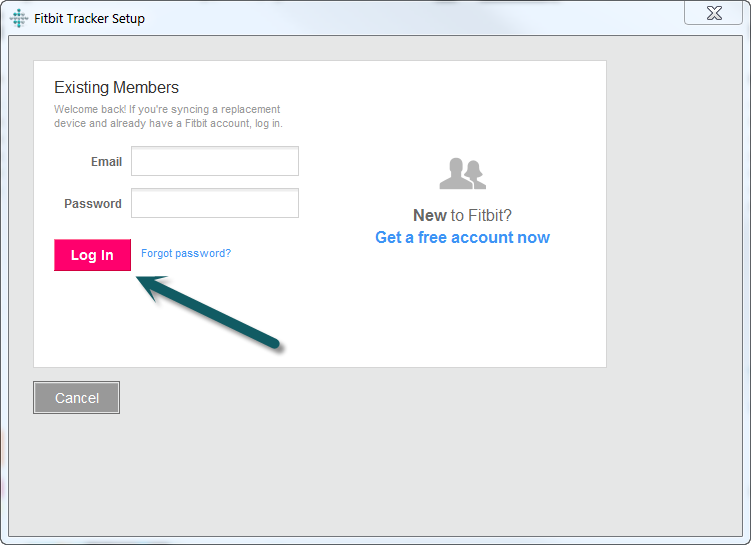Click the Email field label
751x545 pixels.
point(106,162)
